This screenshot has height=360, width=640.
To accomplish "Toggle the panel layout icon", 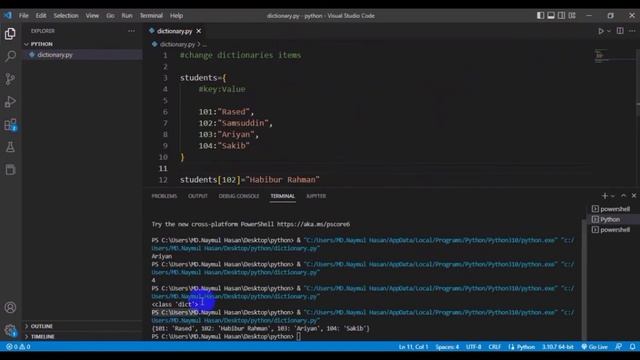I will 551,16.
